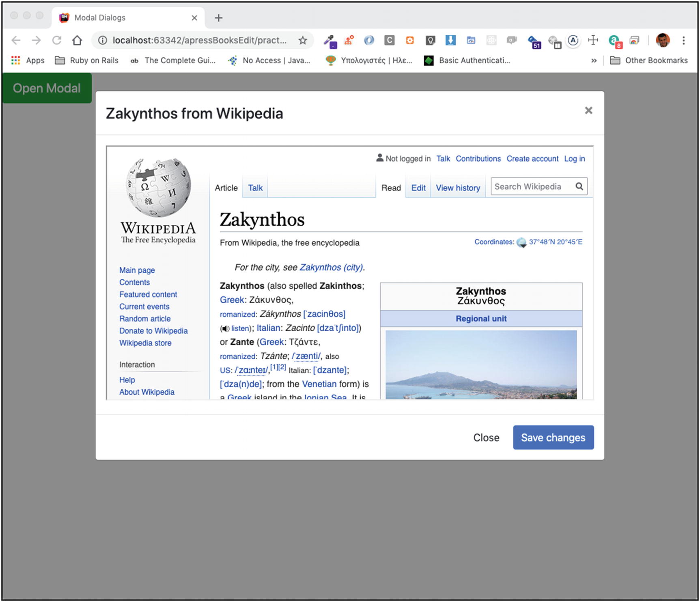Close the modal with the X icon

coord(588,110)
